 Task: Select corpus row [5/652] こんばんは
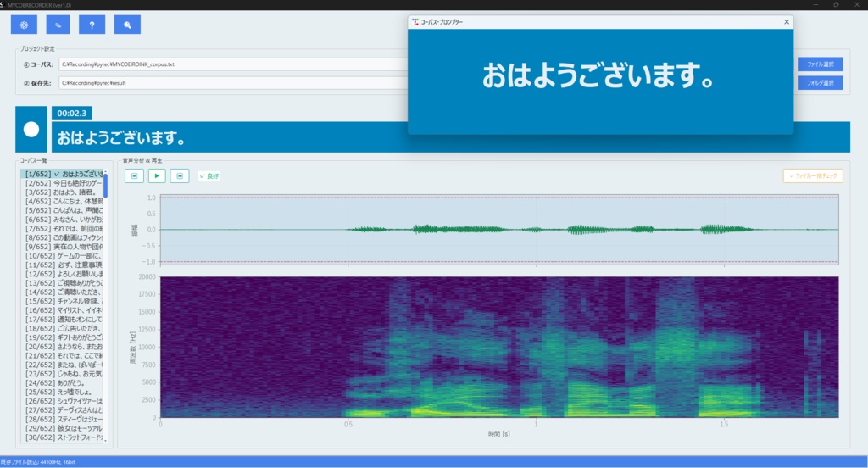(x=62, y=210)
